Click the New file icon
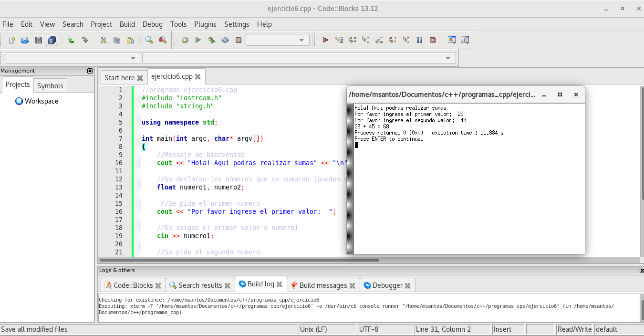This screenshot has height=336, width=644. (12, 40)
